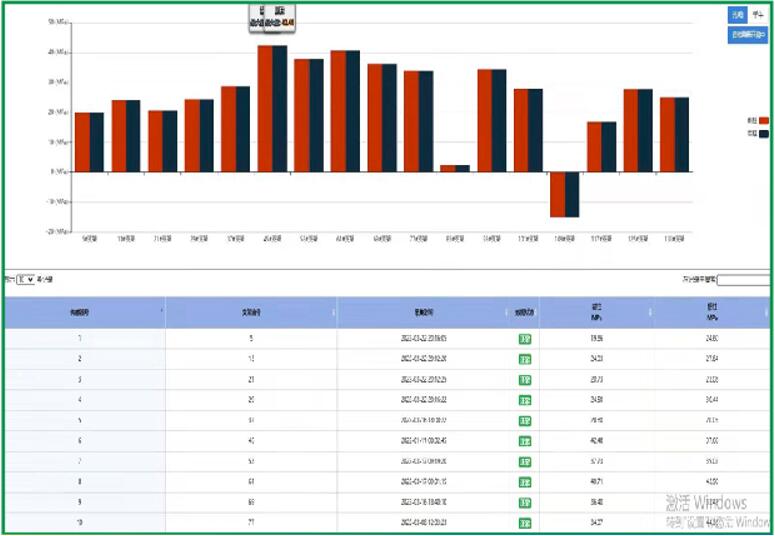
Task: Toggle the orange series in the chart legend
Action: (x=764, y=120)
